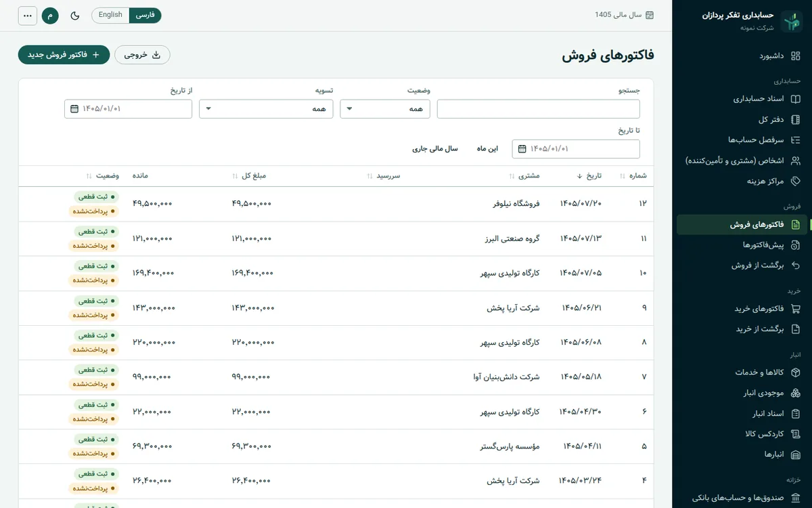812x508 pixels.
Task: Open the user avatar م menu
Action: point(50,15)
